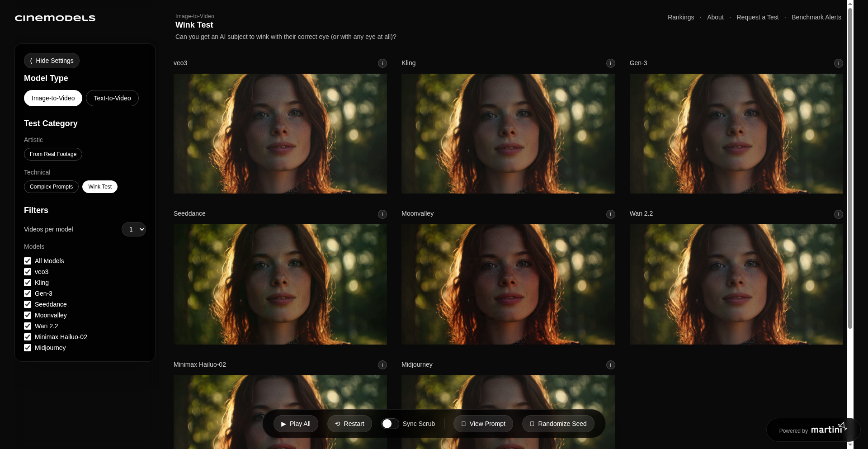This screenshot has height=449, width=868.
Task: Uncheck the Gen-3 model checkbox
Action: pos(28,293)
